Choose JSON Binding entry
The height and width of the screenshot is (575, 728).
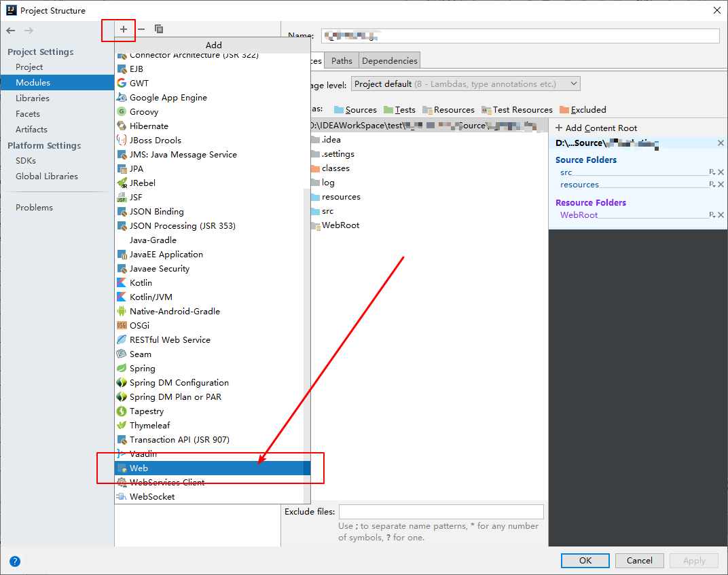[x=209, y=212]
